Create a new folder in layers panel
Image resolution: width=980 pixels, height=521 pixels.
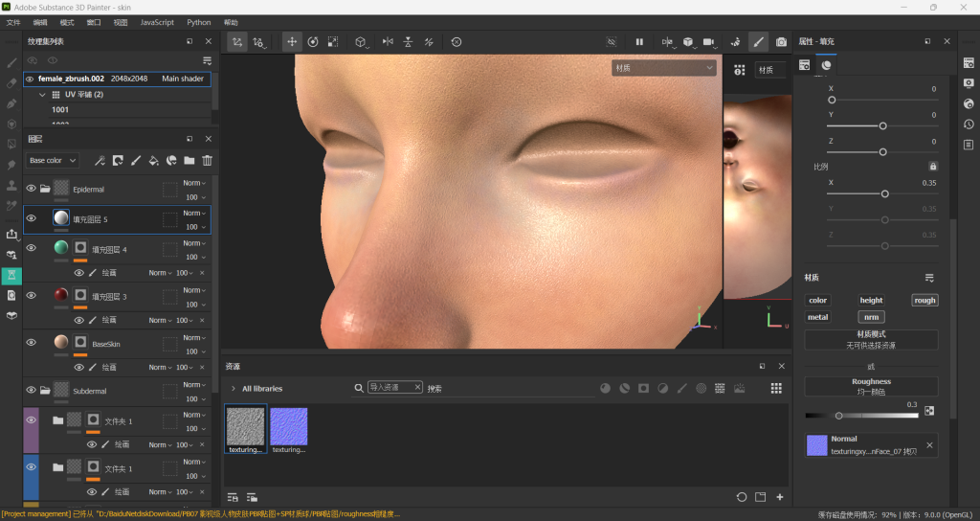click(189, 161)
